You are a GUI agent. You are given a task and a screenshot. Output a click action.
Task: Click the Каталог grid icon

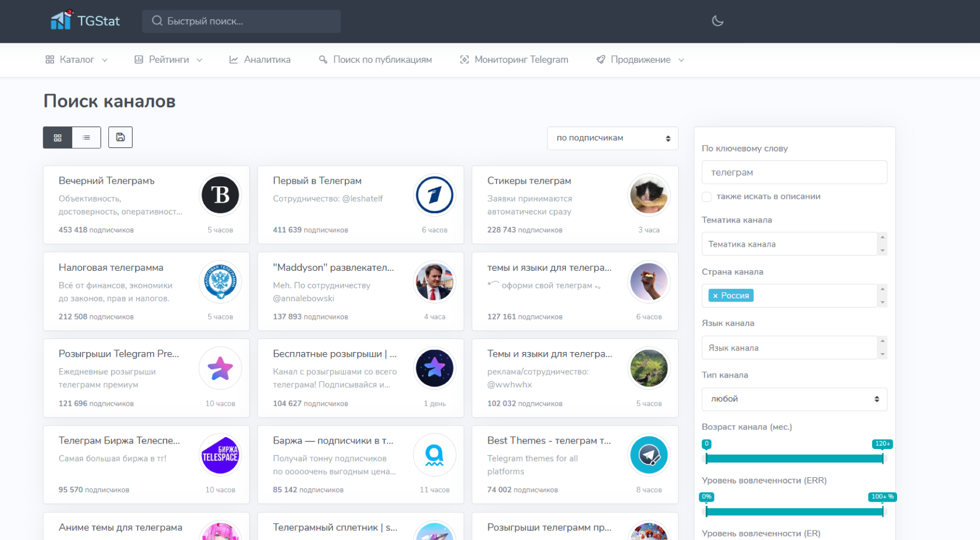pyautogui.click(x=50, y=60)
